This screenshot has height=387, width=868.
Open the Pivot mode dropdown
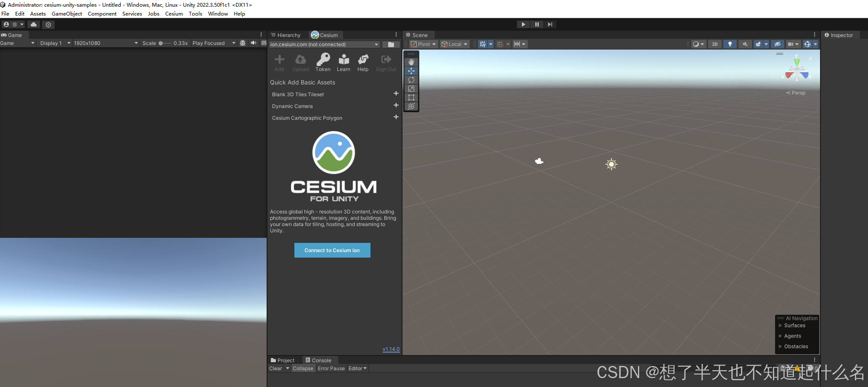click(x=424, y=44)
